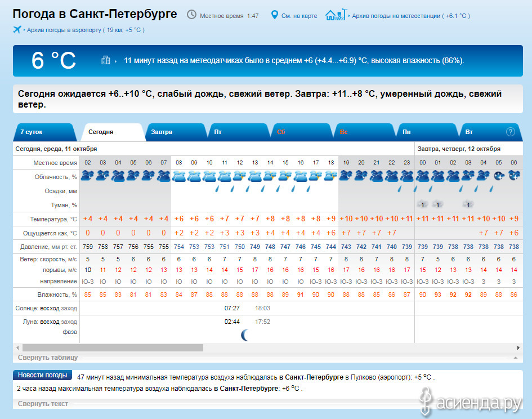Click the cloudiness icon for hour 08

point(179,176)
